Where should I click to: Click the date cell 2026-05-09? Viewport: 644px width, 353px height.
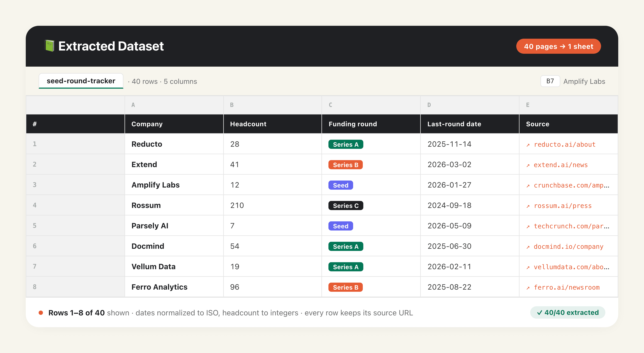[470, 225]
